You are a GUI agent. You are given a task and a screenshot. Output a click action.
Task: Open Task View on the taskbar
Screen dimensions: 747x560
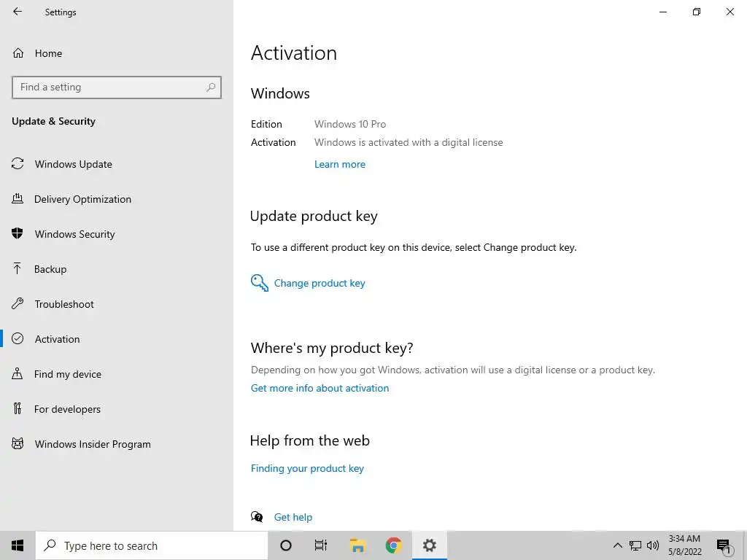click(x=321, y=545)
